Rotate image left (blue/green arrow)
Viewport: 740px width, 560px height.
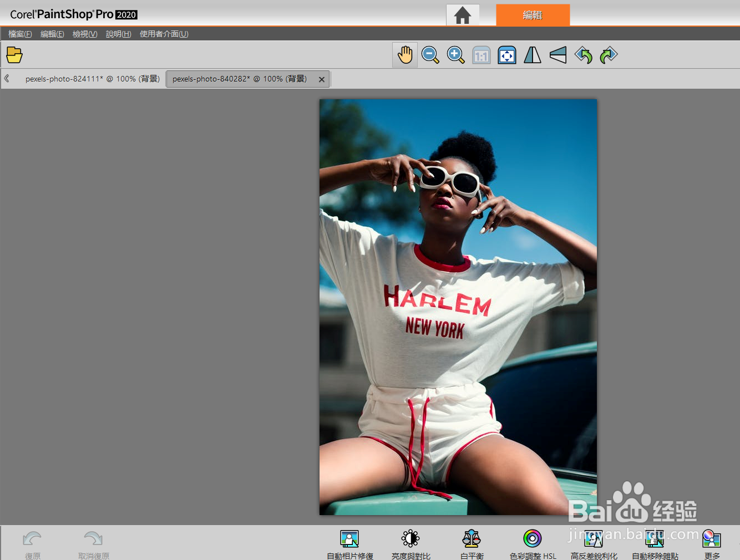click(x=584, y=55)
